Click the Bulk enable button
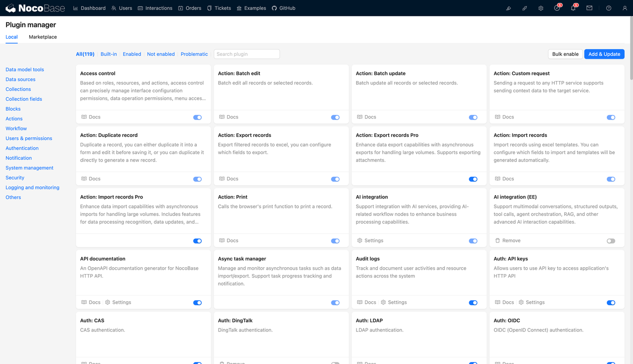 point(565,54)
